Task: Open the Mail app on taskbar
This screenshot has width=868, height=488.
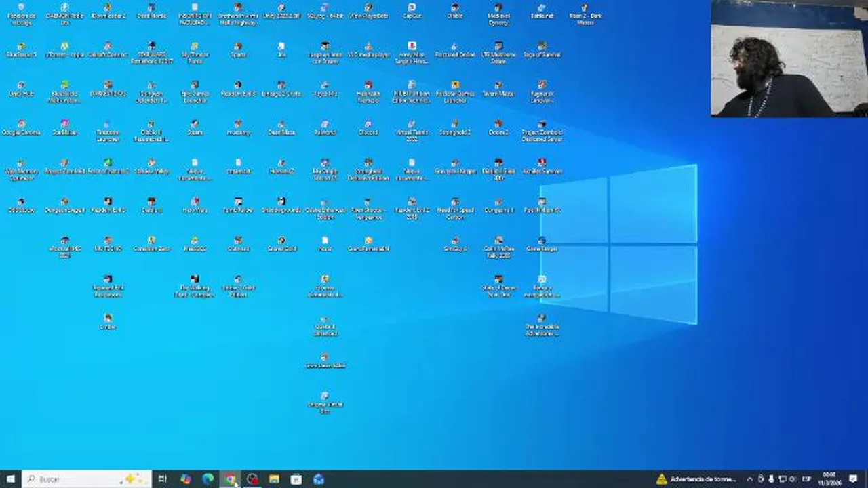Action: click(318, 479)
